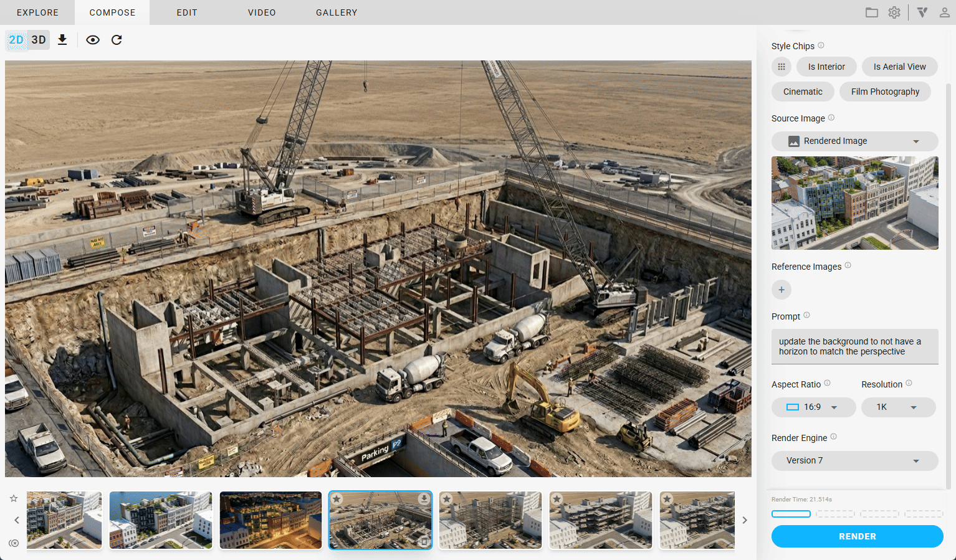Download the current render from the toolbar
This screenshot has width=956, height=560.
pos(62,40)
